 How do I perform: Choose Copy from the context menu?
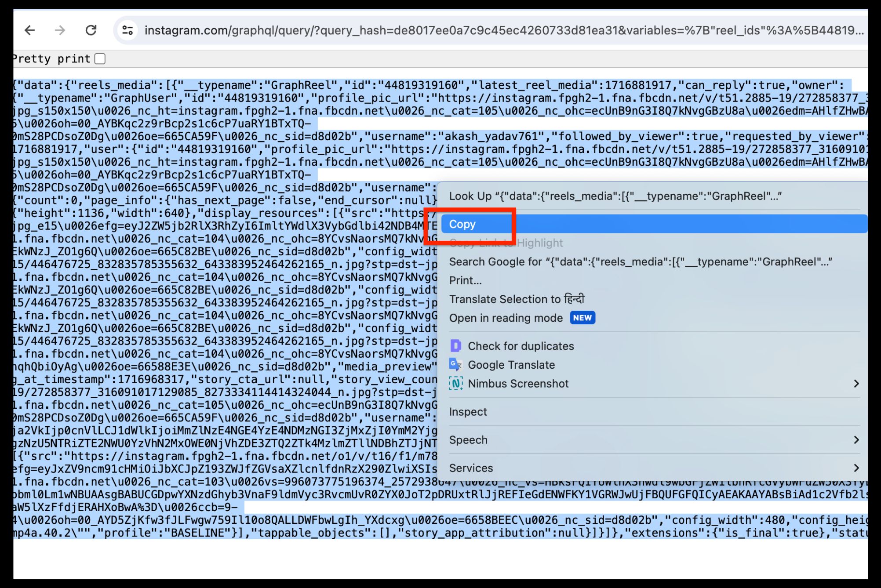tap(654, 224)
